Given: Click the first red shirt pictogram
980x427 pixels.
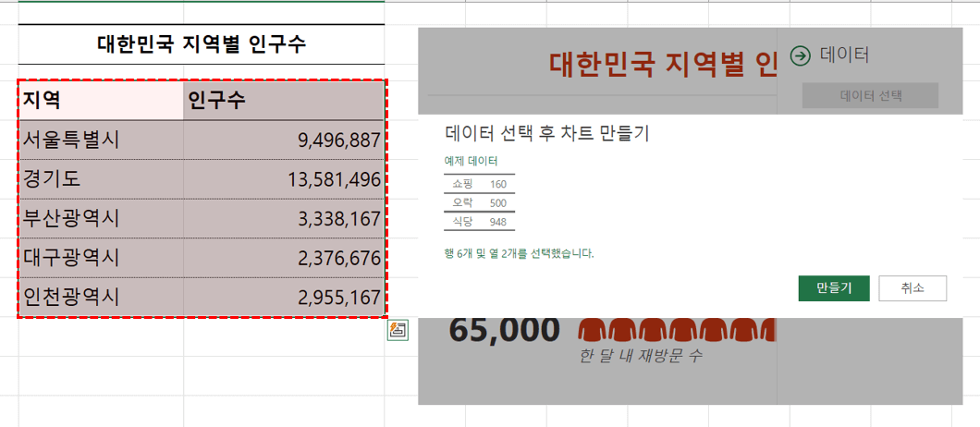Looking at the screenshot, I should click(x=593, y=330).
